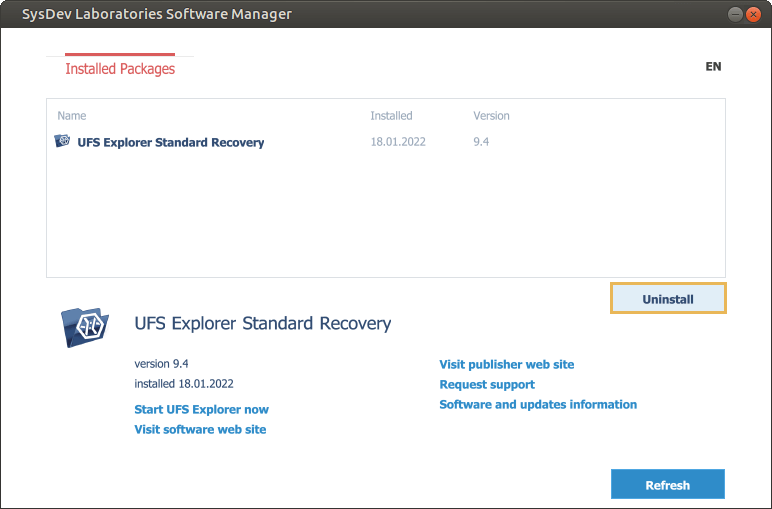Select UFS Explorer Standard Recovery row

pyautogui.click(x=386, y=142)
